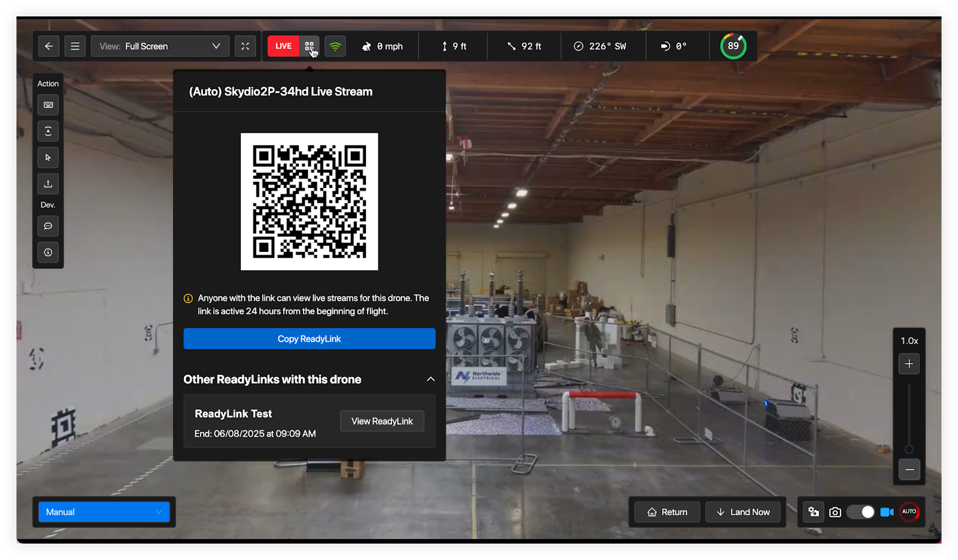Viewport: 958px width, 560px height.
Task: Click the upload icon in Action panel
Action: point(48,184)
